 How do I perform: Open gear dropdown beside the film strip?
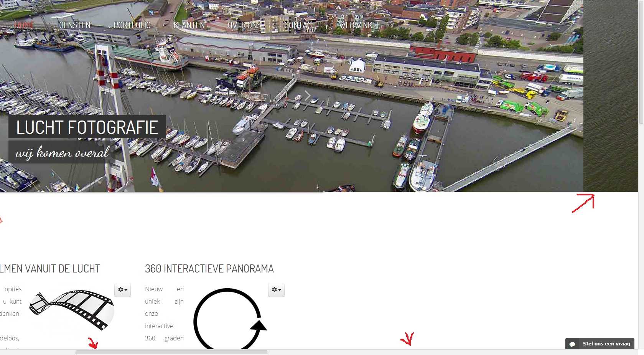click(122, 290)
